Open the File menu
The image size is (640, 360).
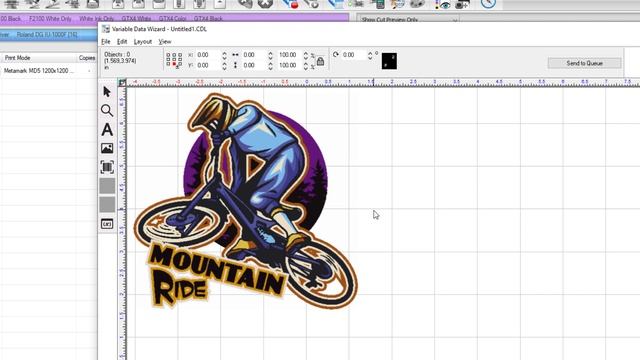(106, 42)
